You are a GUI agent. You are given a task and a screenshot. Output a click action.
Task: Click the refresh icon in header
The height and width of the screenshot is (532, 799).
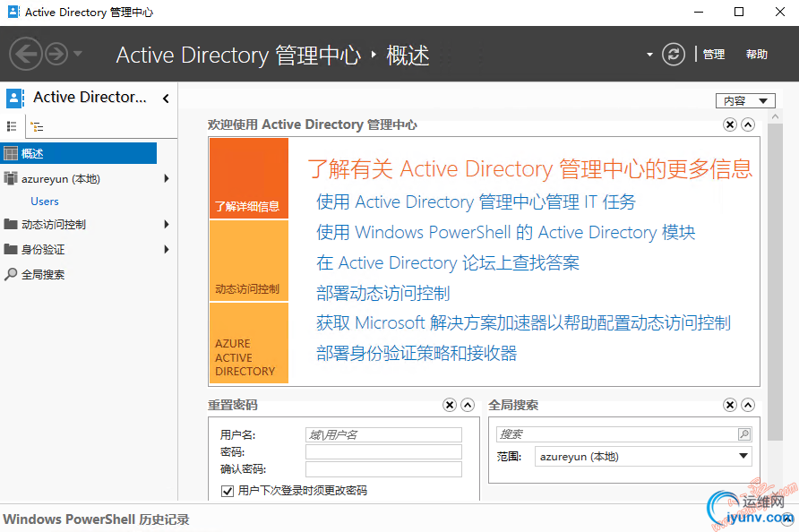coord(674,55)
